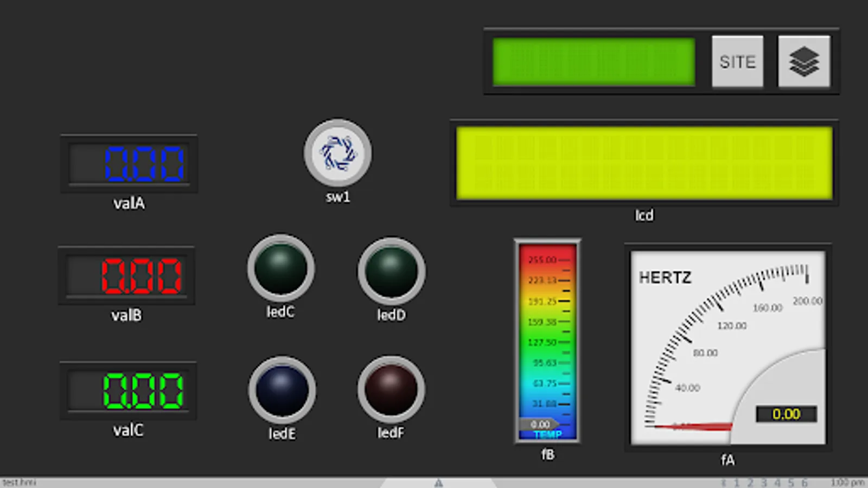Click the warning triangle in the status bar
Image resolution: width=868 pixels, height=488 pixels.
point(438,483)
